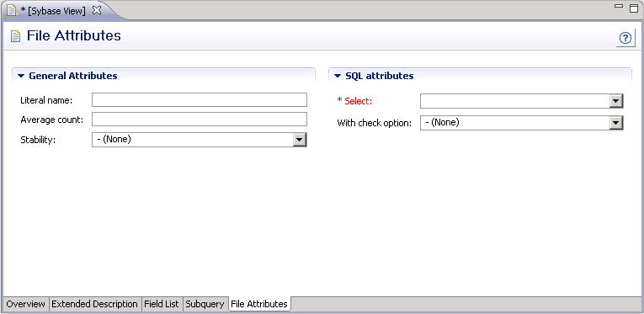Focus the Average count input field
Image resolution: width=644 pixels, height=314 pixels.
click(200, 119)
